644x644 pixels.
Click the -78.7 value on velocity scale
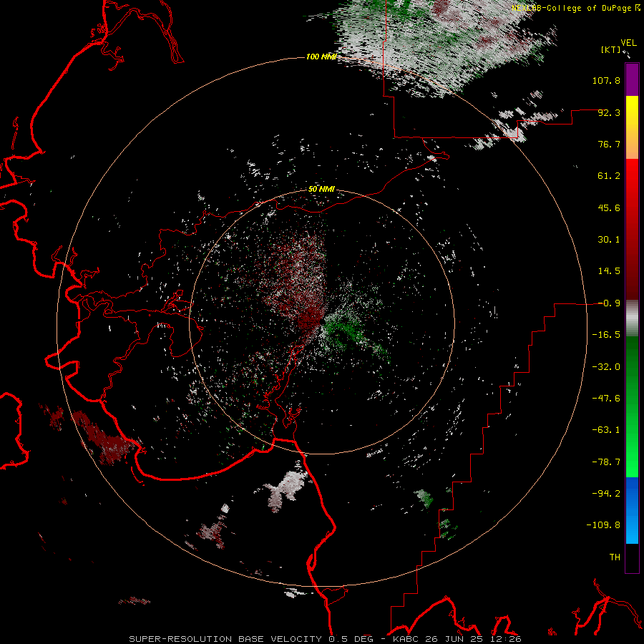pyautogui.click(x=606, y=462)
